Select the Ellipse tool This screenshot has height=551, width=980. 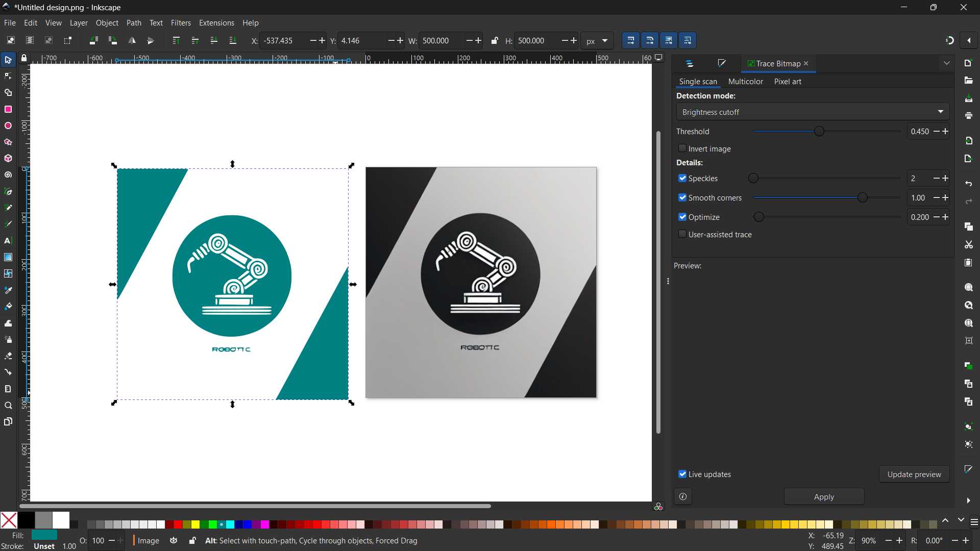pyautogui.click(x=8, y=126)
